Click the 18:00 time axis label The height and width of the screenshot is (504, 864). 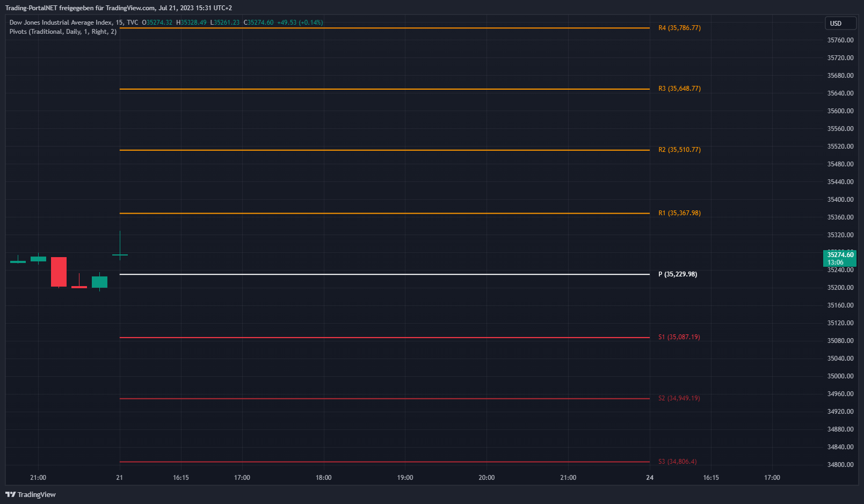323,478
